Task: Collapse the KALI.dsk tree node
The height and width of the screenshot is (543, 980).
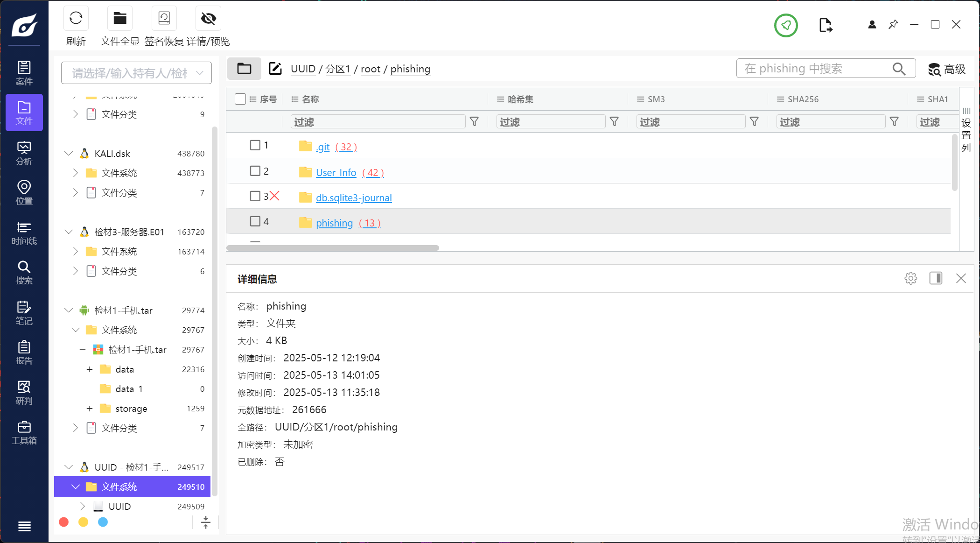Action: coord(69,154)
